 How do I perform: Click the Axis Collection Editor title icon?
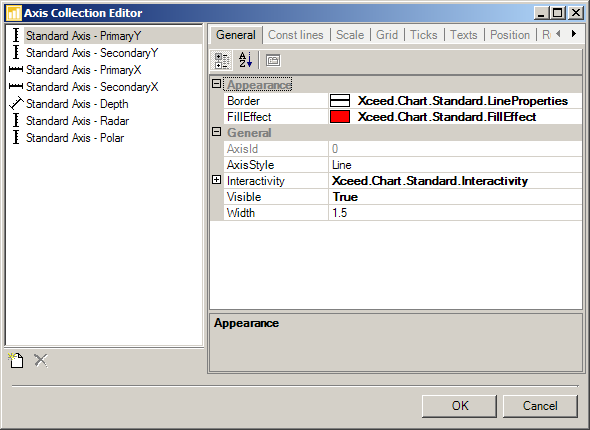14,13
